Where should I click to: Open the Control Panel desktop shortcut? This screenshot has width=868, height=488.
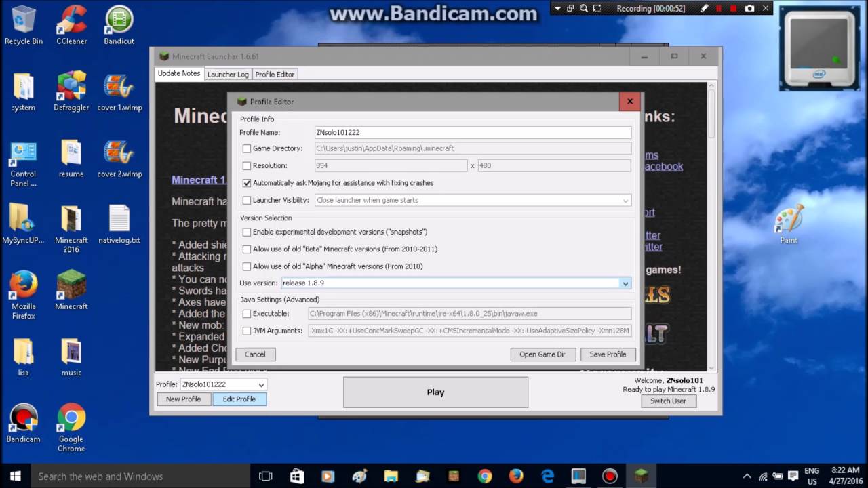(23, 163)
